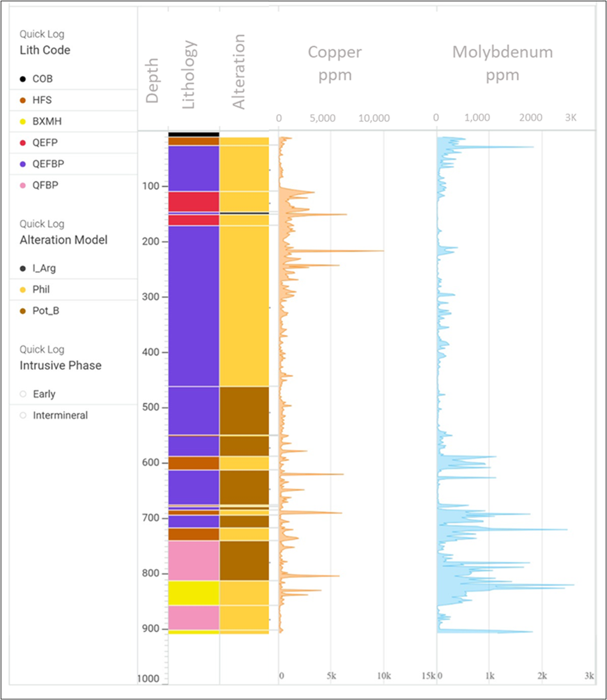The width and height of the screenshot is (607, 700).
Task: Click the brown Pot_B legend dot
Action: (24, 311)
